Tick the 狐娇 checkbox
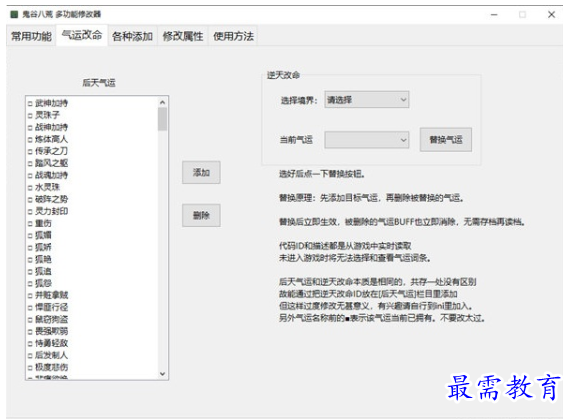569x419 pixels. click(30, 248)
